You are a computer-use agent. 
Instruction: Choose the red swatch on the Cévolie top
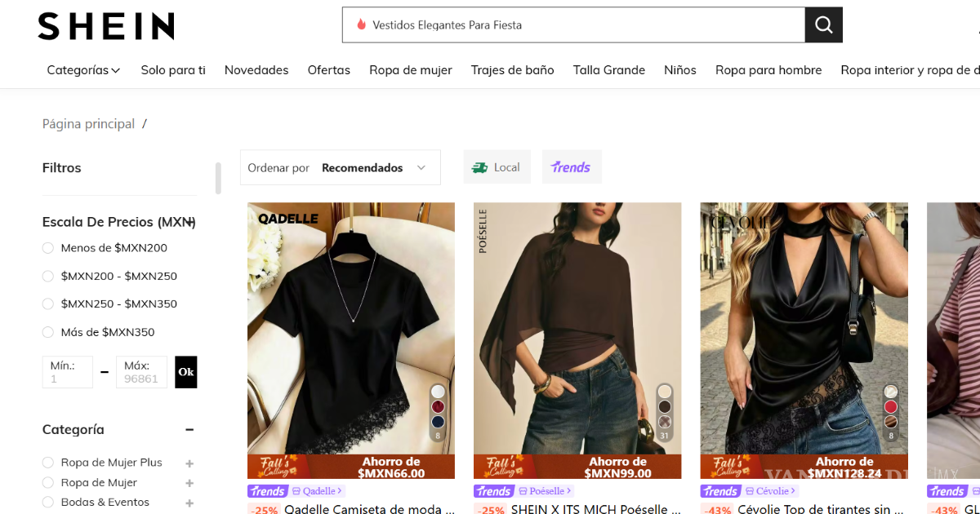(891, 406)
